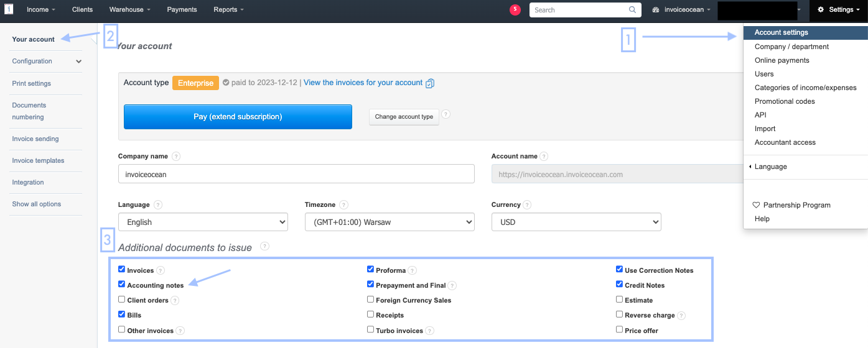
Task: Click the help icon next to Change account type
Action: point(446,114)
